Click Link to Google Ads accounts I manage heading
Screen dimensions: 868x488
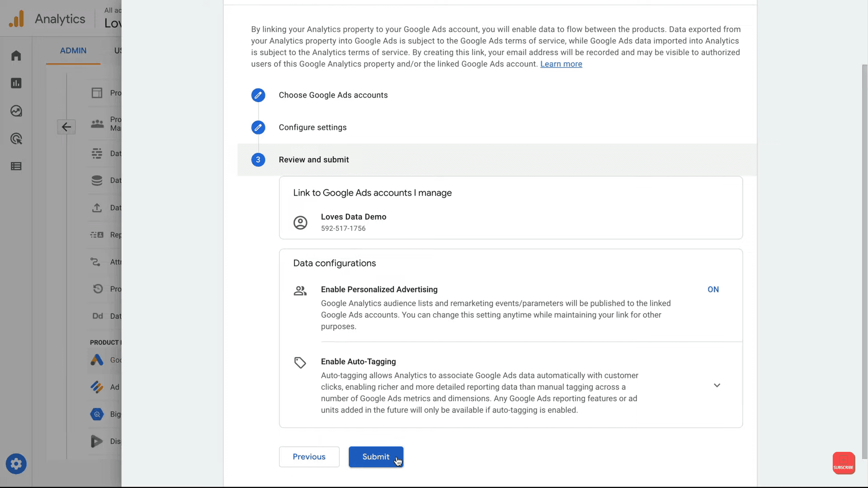coord(373,193)
